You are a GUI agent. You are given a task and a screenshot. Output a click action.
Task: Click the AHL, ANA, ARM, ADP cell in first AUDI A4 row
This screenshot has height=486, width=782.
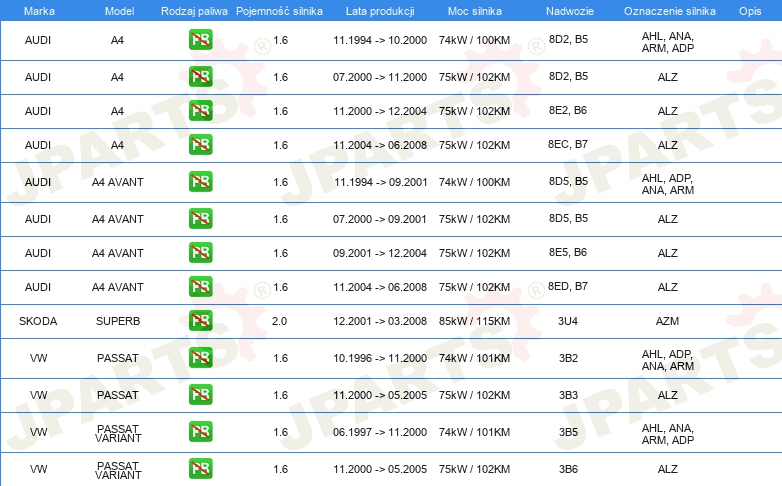[x=668, y=42]
